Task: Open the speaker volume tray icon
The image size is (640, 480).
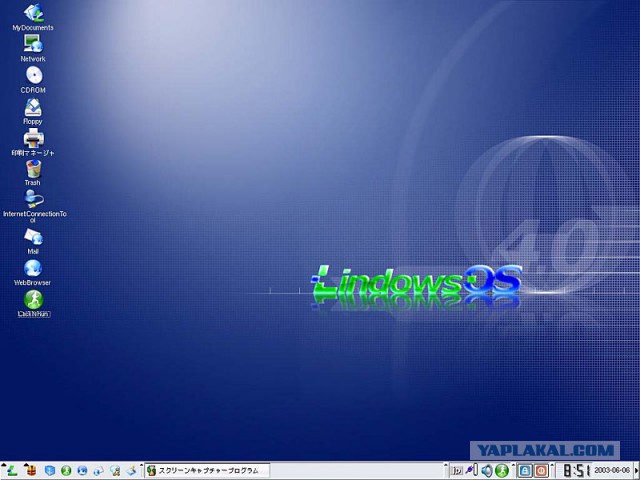Action: tap(487, 471)
